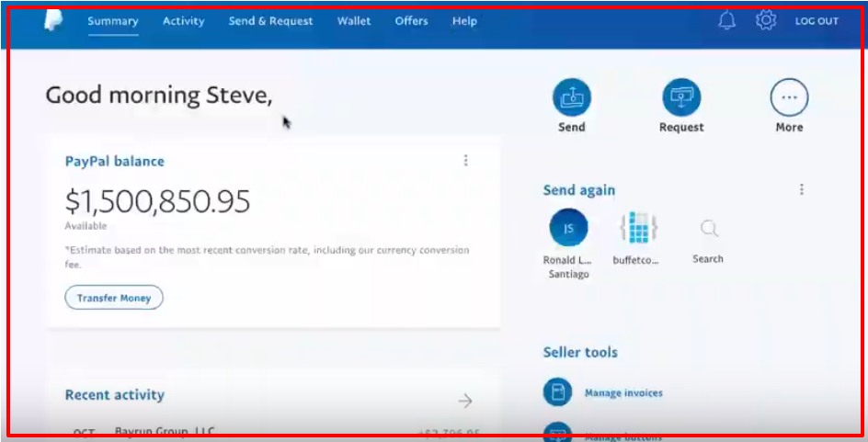
Task: Open the Wallet tab
Action: tap(354, 21)
